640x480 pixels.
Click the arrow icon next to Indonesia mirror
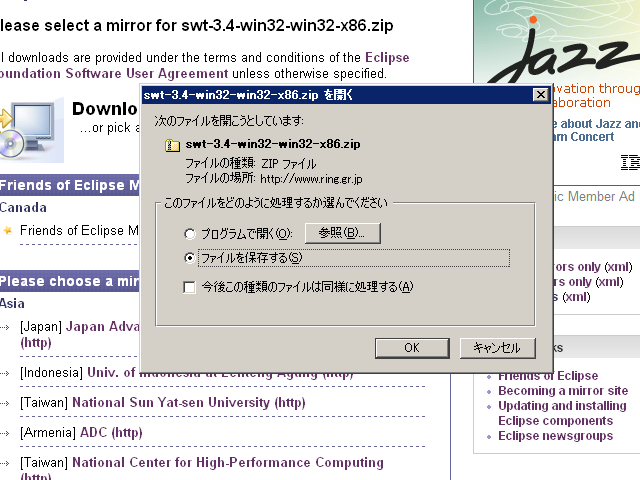point(5,373)
